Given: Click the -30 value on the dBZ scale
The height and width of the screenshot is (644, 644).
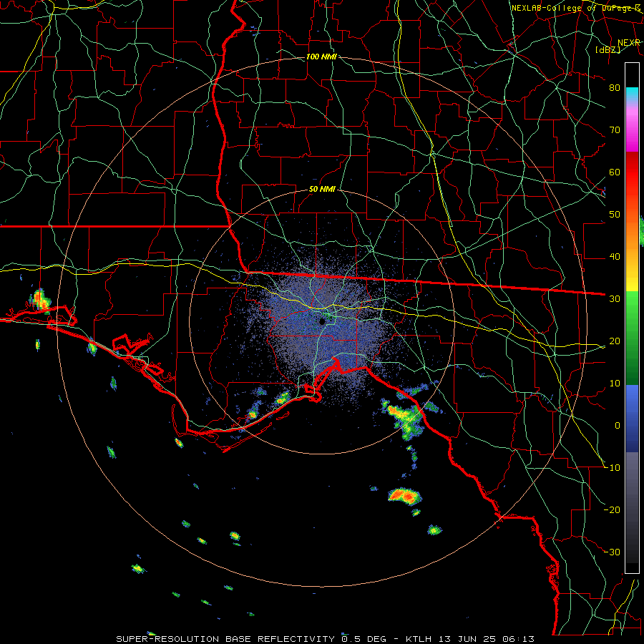Looking at the screenshot, I should [x=613, y=552].
